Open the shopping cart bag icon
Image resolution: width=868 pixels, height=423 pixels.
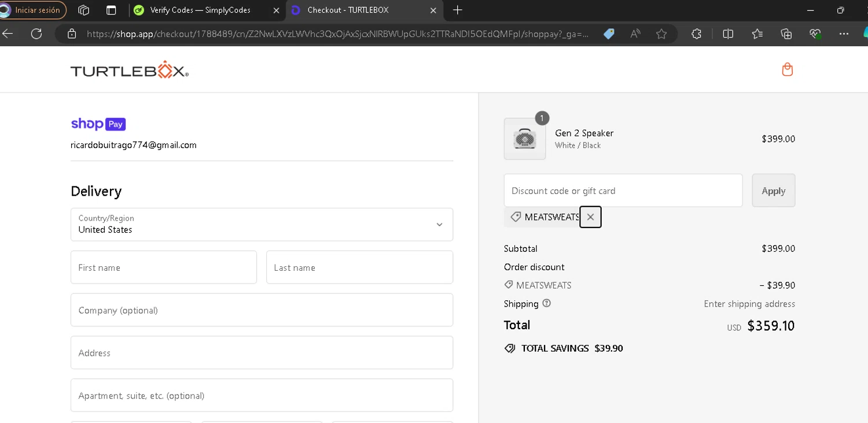tap(787, 70)
